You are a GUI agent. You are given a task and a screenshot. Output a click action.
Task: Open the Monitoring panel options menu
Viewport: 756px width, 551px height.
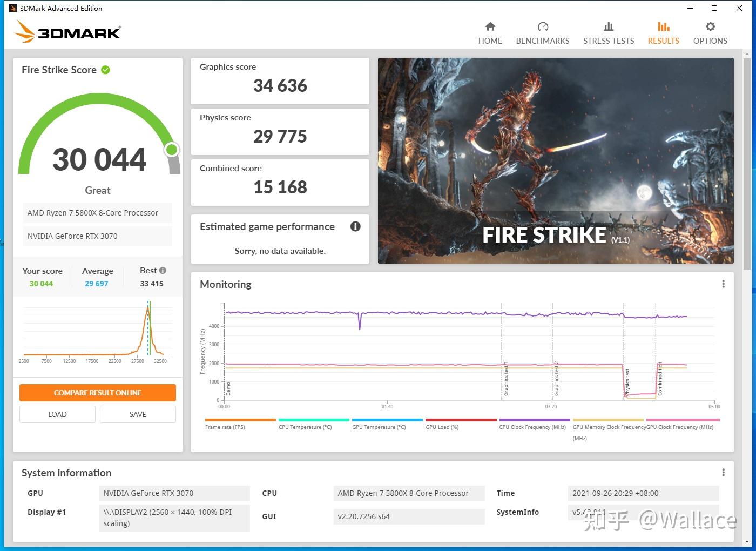[724, 283]
